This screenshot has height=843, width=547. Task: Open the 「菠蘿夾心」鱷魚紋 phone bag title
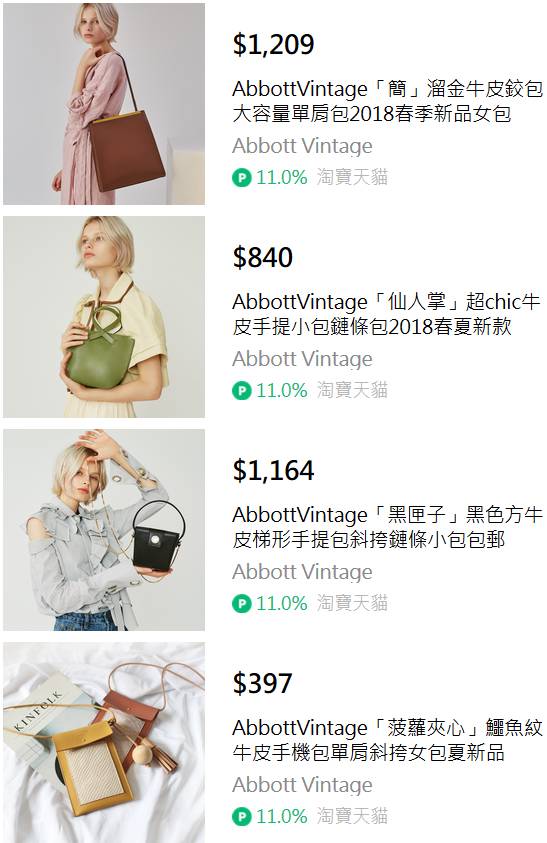387,740
